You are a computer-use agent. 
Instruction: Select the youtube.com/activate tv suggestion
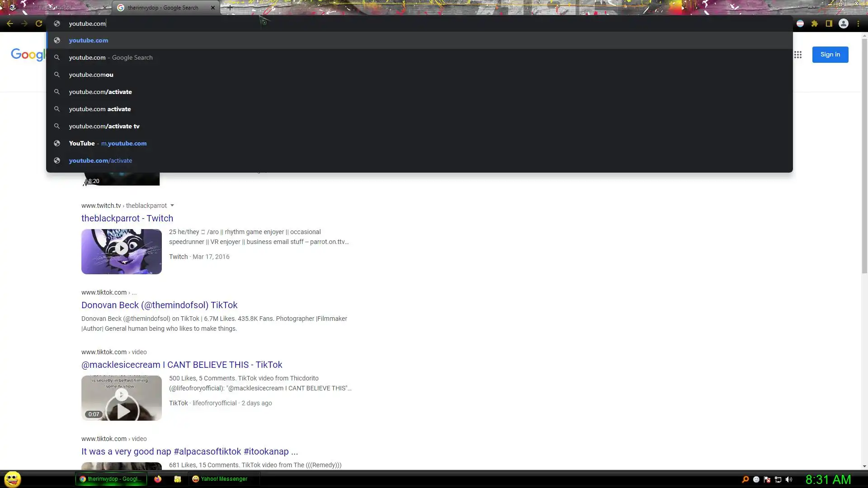click(x=104, y=126)
